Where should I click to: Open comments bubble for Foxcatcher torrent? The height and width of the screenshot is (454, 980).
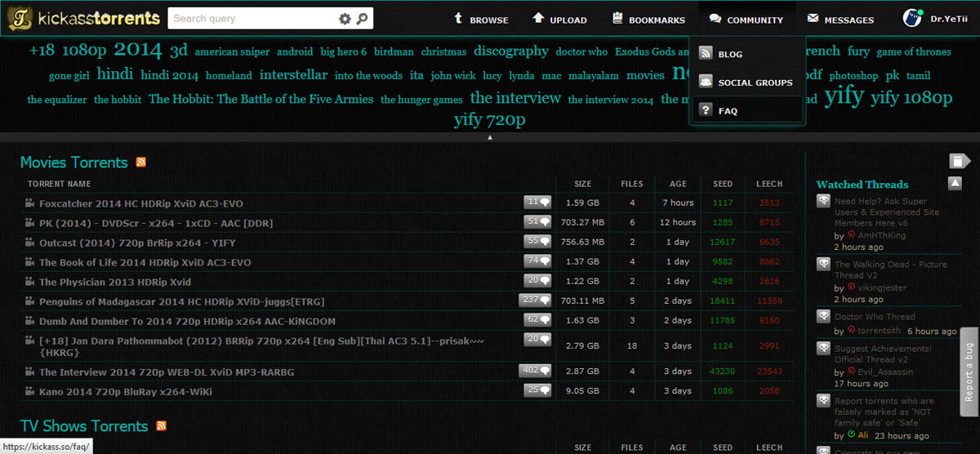pyautogui.click(x=537, y=202)
